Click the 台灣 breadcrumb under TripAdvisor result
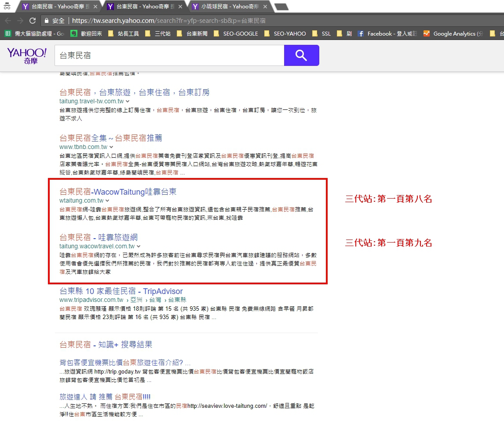This screenshot has width=504, height=421. click(155, 300)
